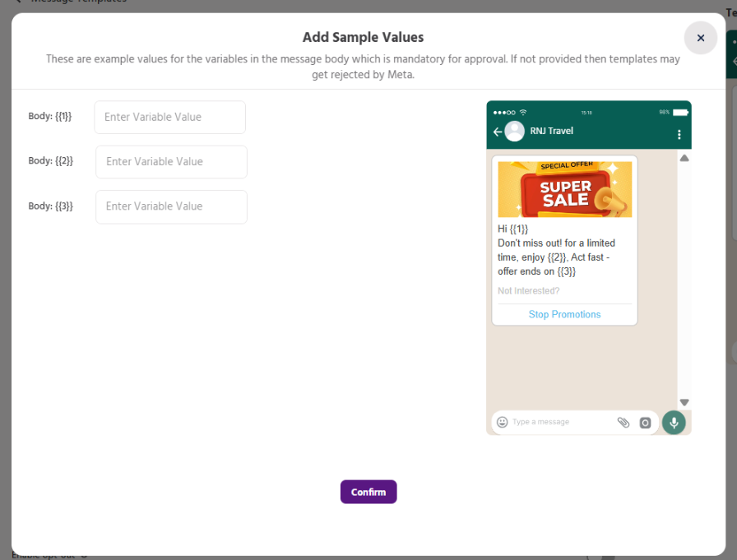The image size is (737, 560).
Task: Click the Type a message field
Action: point(559,422)
